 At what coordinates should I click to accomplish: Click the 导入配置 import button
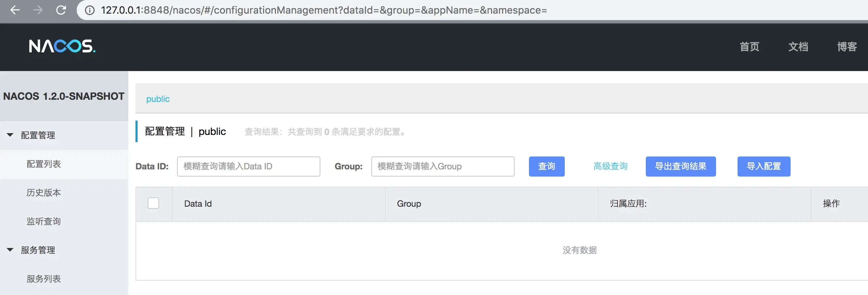click(x=764, y=166)
